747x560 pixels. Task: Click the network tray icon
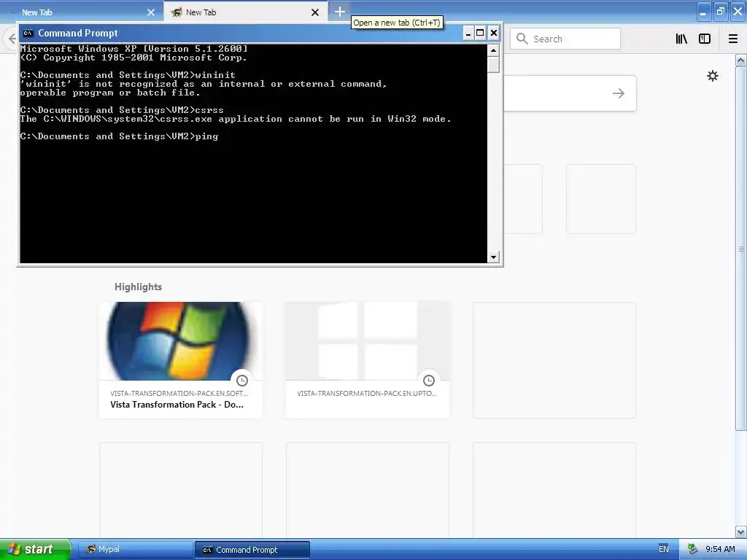[693, 549]
